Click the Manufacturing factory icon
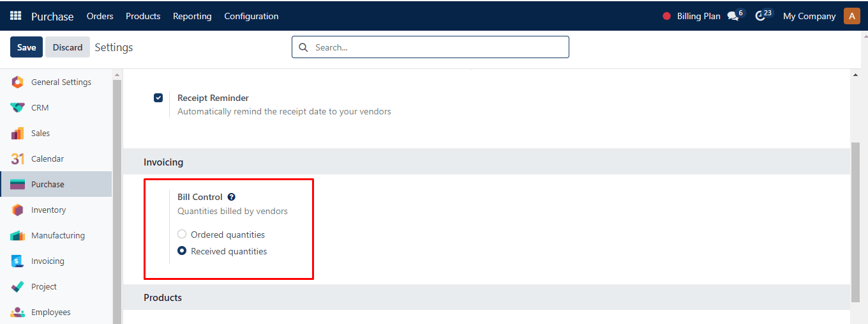This screenshot has width=868, height=324. pos(17,235)
